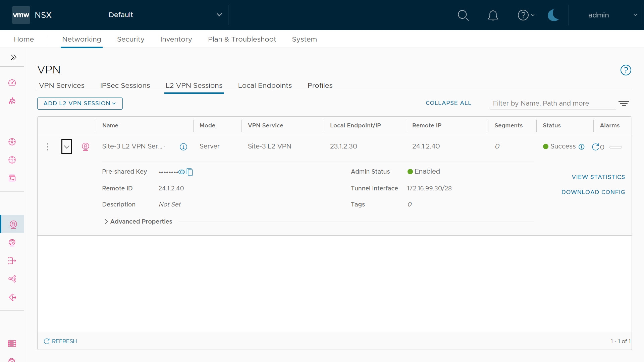Screen dimensions: 644x362
Task: Reveal pre-shared key with eye icon
Action: (x=182, y=172)
